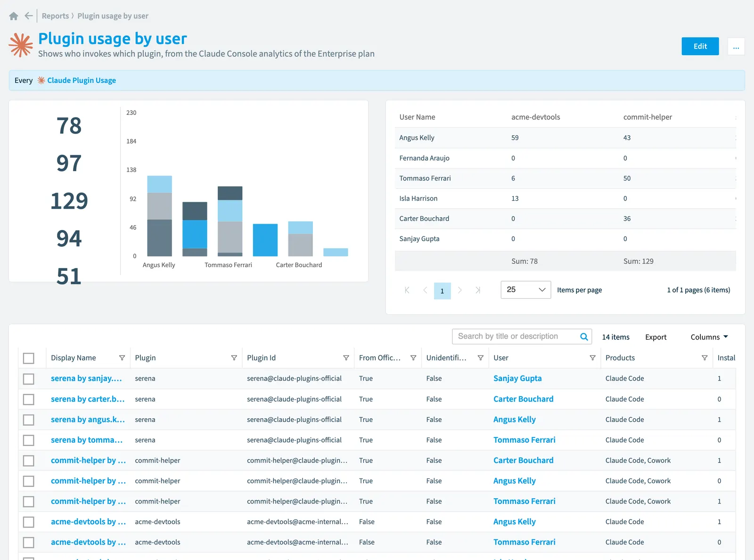Check the serena by carter.b row
Viewport: 754px width, 560px height.
coord(29,399)
